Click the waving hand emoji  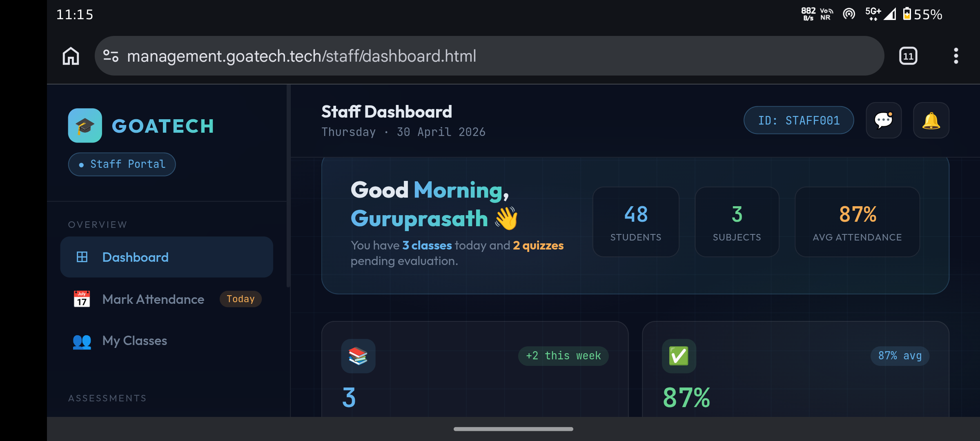(x=506, y=218)
